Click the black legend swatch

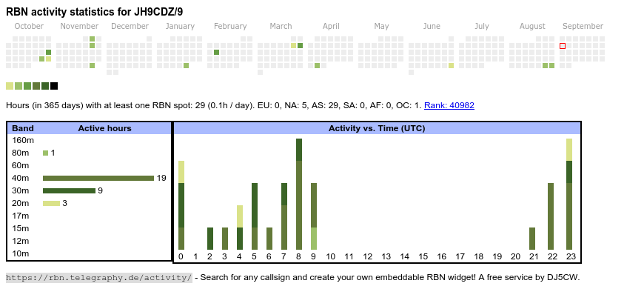pos(54,86)
